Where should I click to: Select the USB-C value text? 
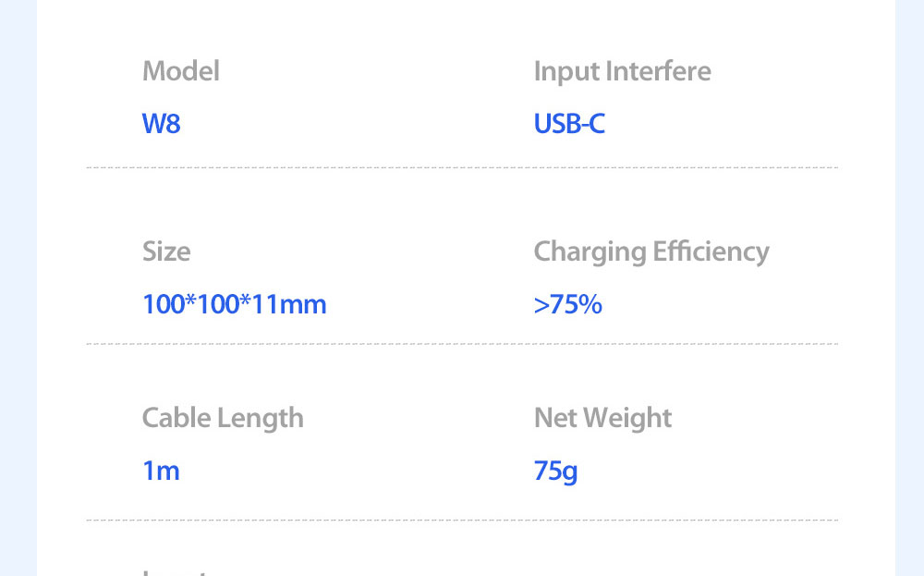pos(569,124)
